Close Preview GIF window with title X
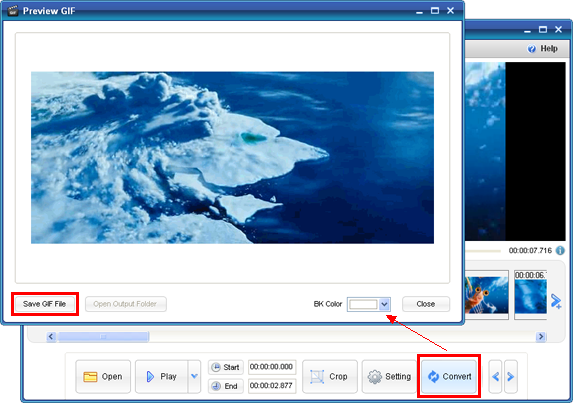Screen dimensions: 573x403 451,11
